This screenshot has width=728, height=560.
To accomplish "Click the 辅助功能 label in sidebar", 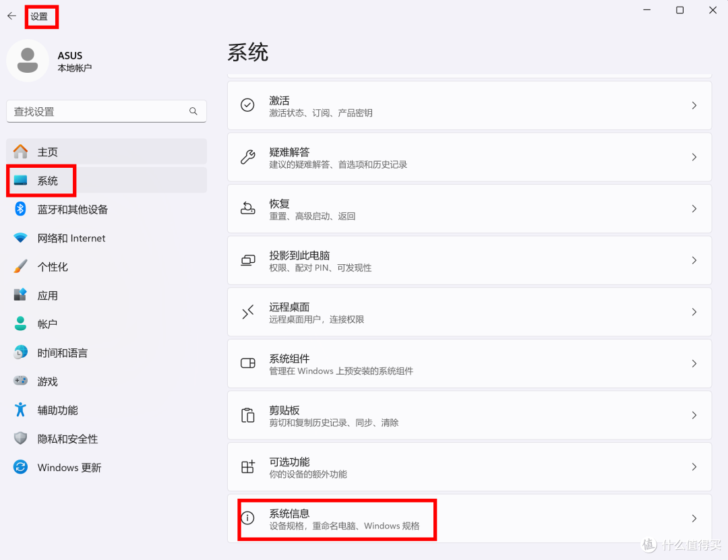I will (x=57, y=410).
